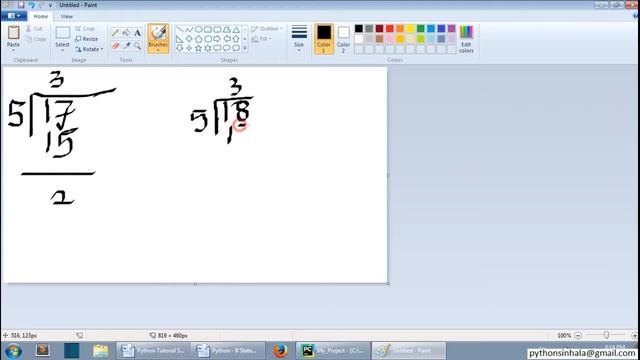Select the Fill with color bucket tool

(127, 33)
